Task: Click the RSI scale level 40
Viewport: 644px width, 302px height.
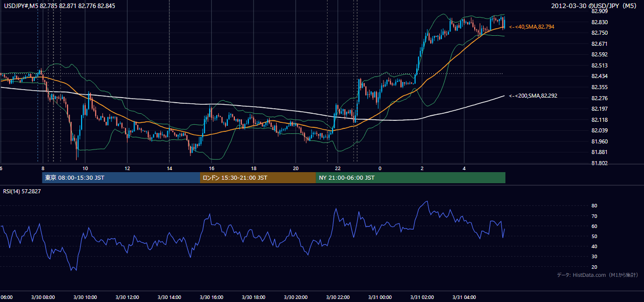Action: (x=594, y=246)
